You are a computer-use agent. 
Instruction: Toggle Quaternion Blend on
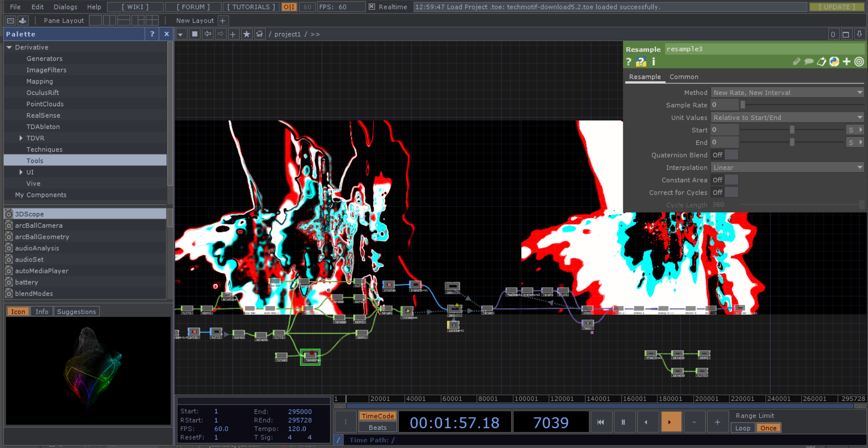tap(724, 155)
